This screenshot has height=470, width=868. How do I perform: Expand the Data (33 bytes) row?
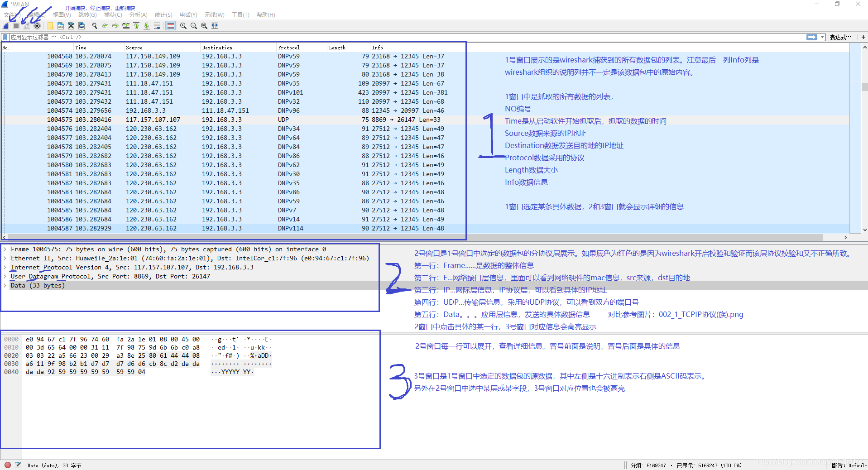pyautogui.click(x=5, y=285)
